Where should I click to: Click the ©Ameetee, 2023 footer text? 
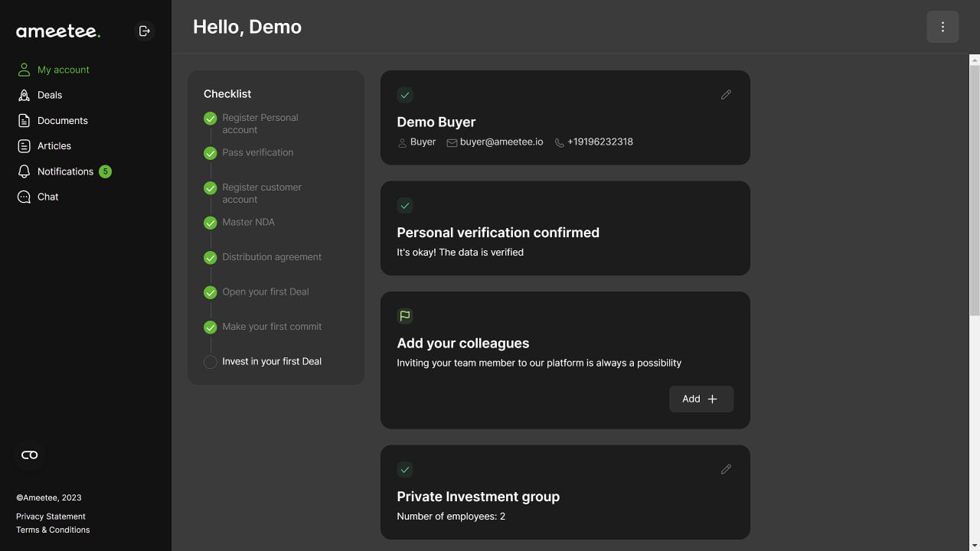(48, 497)
